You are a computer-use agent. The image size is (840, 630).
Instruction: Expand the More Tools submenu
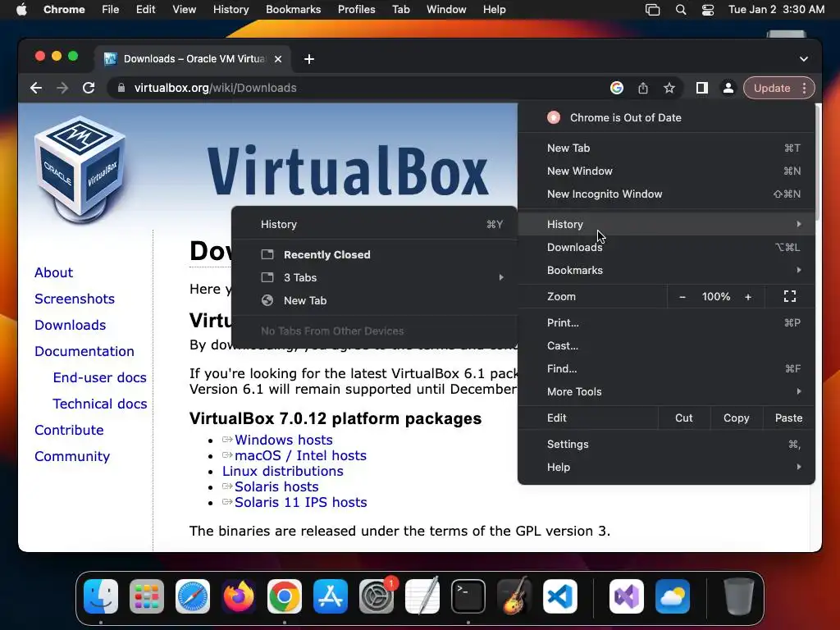pos(666,391)
